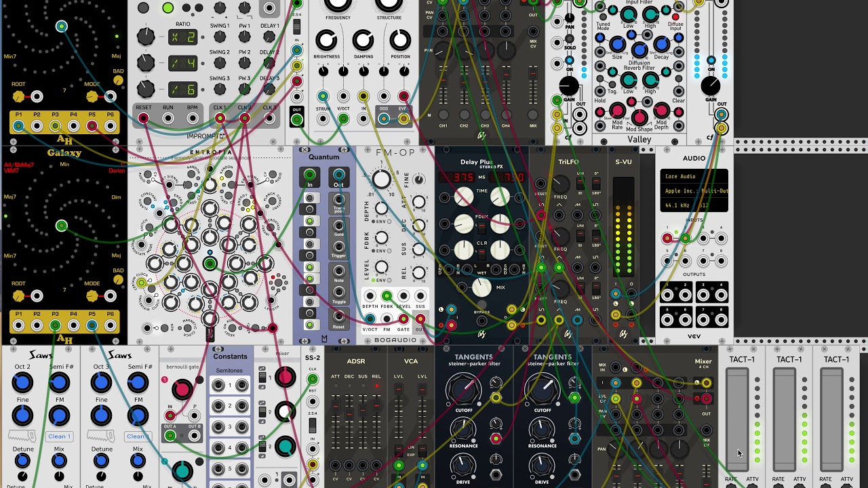Screen dimensions: 868x488
Task: Click the RESONANCE knob on second Tangents filter
Action: 542,428
